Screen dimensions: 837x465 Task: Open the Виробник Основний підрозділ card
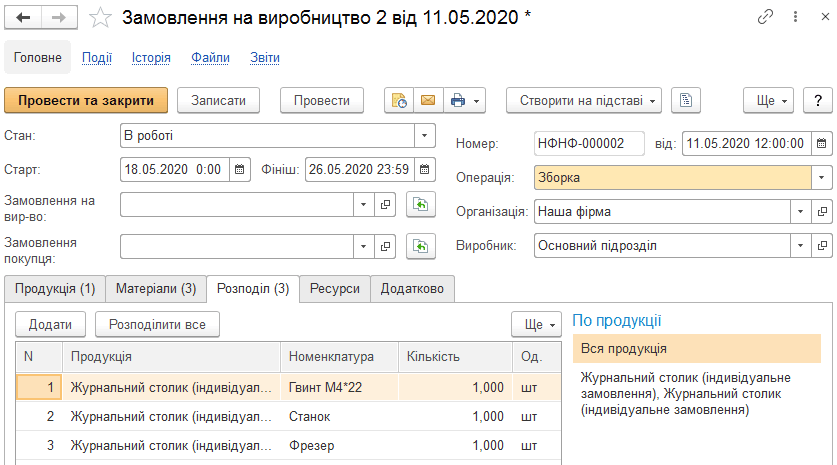pyautogui.click(x=822, y=246)
